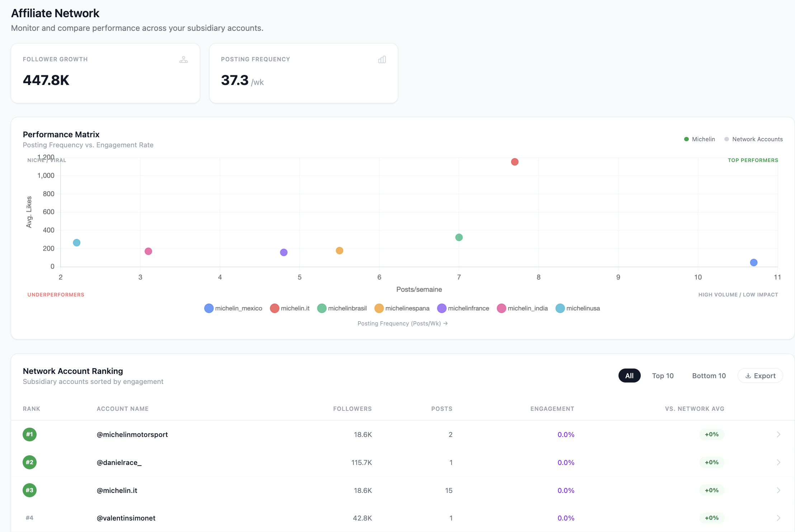
Task: Export the network account ranking
Action: pos(760,376)
